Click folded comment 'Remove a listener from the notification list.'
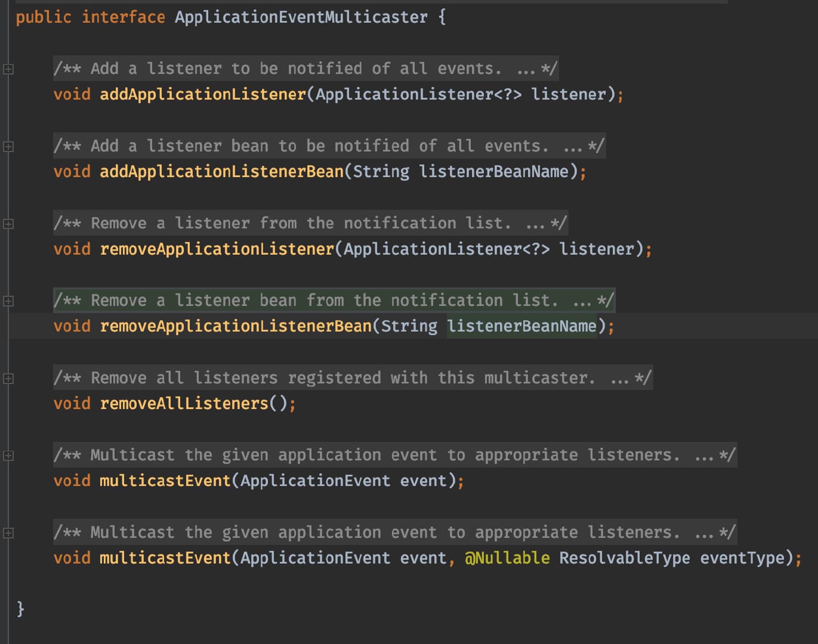The width and height of the screenshot is (818, 644). click(311, 223)
